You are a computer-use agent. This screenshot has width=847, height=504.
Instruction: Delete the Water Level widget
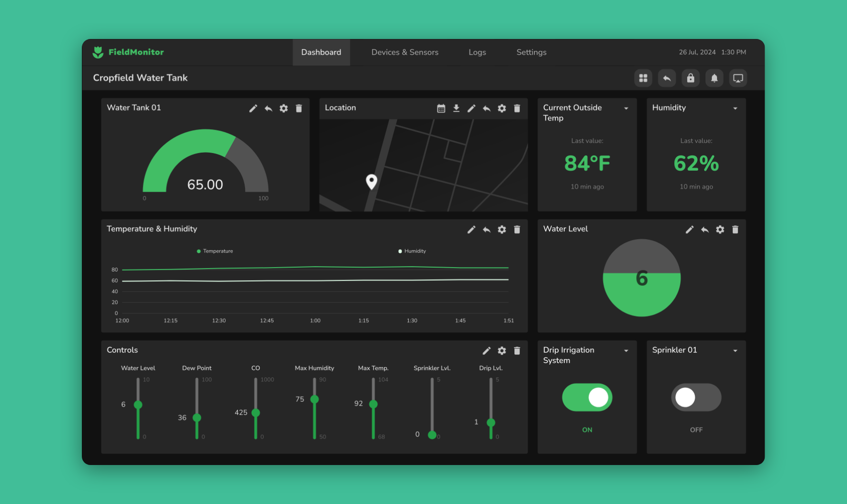coord(735,230)
